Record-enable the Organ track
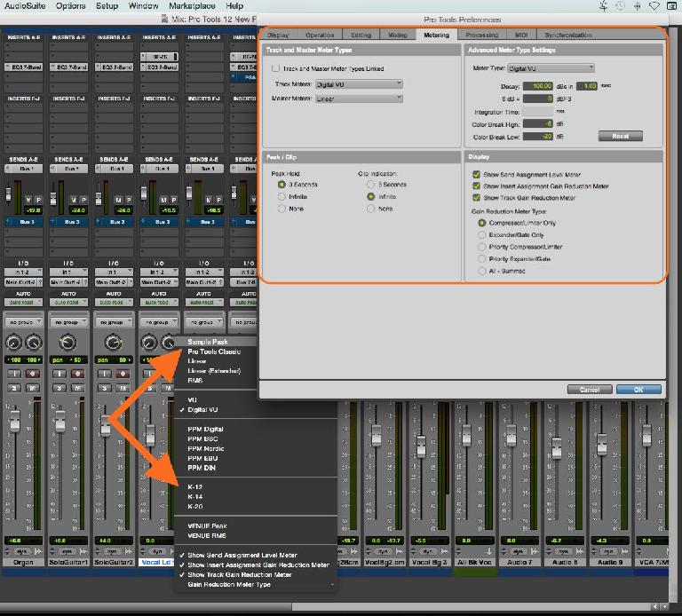 pyautogui.click(x=32, y=374)
